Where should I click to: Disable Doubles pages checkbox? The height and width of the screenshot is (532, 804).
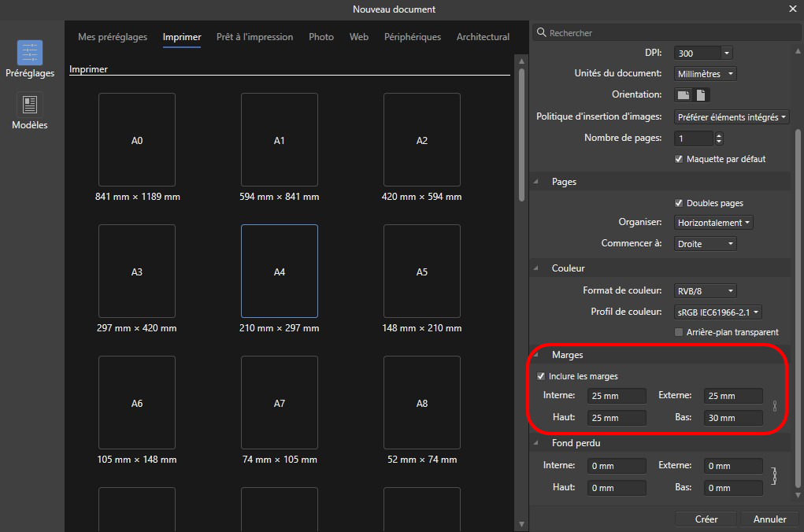point(679,203)
